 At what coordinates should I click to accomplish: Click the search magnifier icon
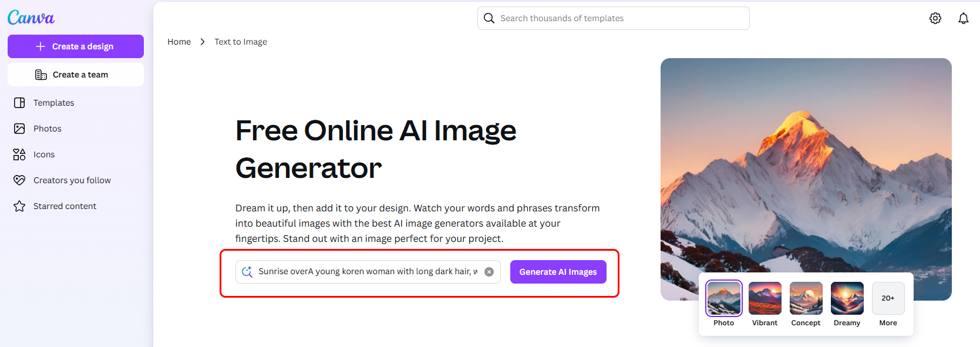point(489,18)
